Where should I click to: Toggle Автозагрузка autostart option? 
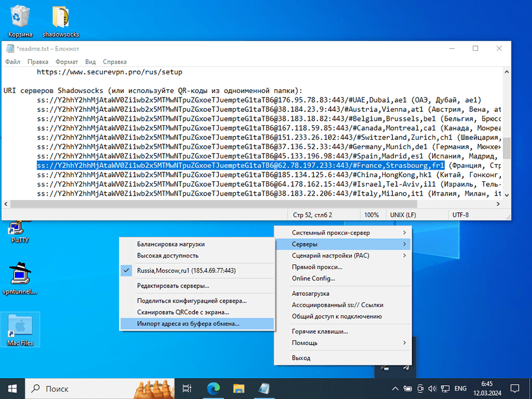click(x=310, y=293)
